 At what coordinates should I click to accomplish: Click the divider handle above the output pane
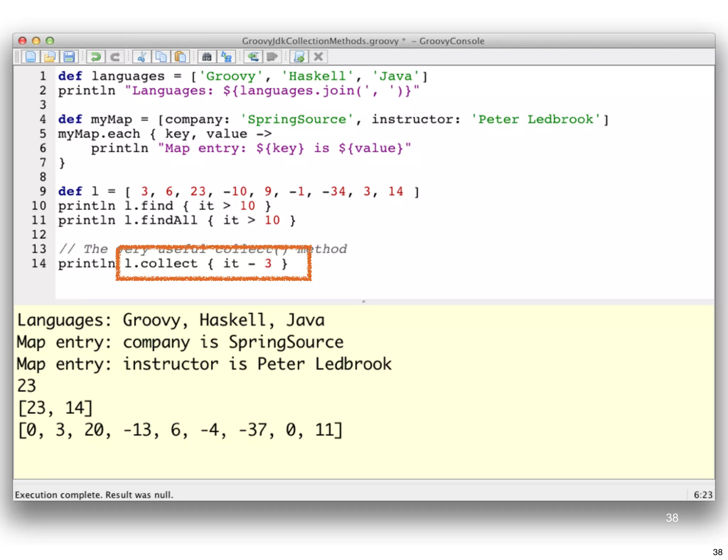364,302
